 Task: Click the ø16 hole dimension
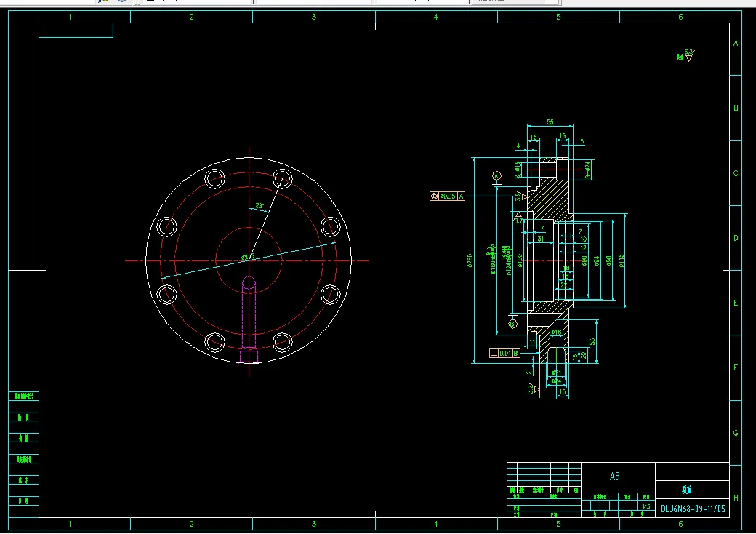click(556, 332)
